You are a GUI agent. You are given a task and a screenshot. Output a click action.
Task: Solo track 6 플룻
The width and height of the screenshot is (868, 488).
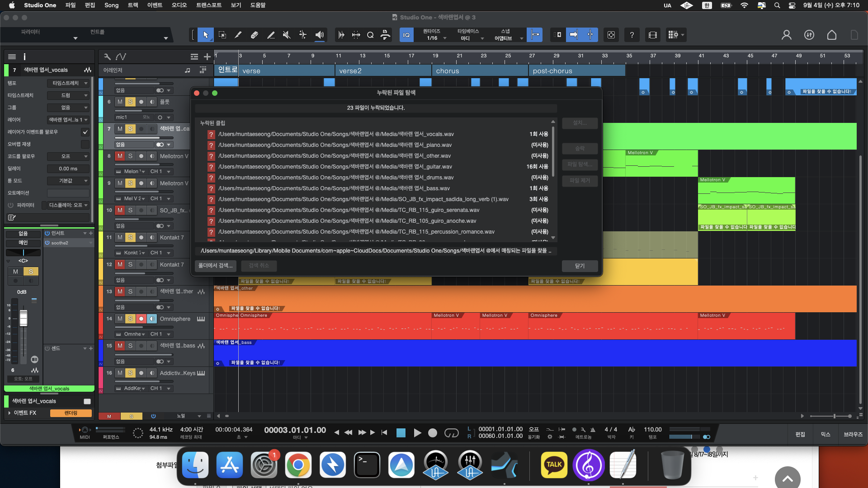[x=130, y=102]
